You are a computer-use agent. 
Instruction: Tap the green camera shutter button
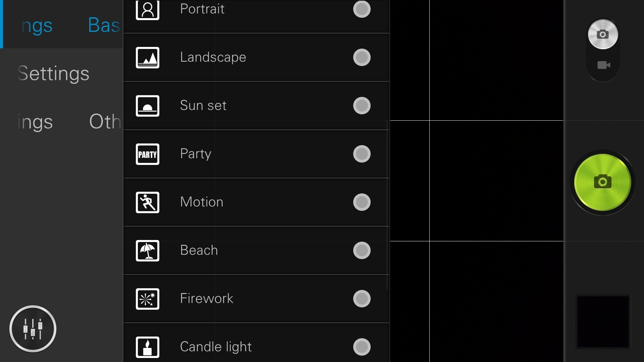pos(602,182)
